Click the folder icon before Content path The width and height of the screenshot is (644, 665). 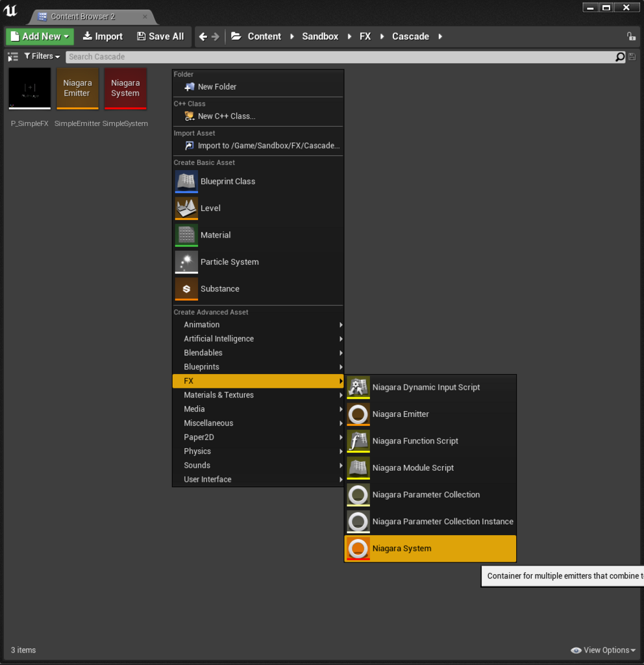[x=236, y=36]
